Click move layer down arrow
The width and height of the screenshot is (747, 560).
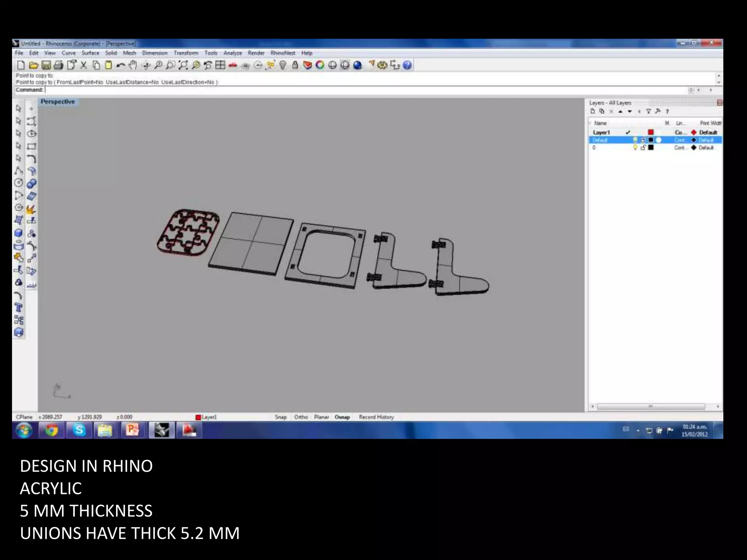coord(630,112)
